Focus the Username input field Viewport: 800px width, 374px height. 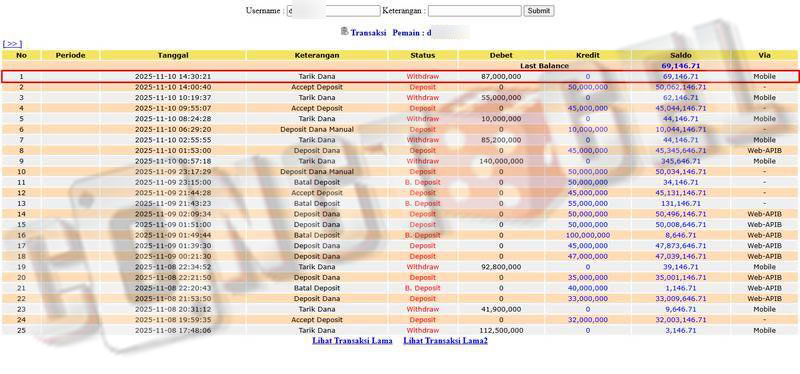[x=334, y=11]
